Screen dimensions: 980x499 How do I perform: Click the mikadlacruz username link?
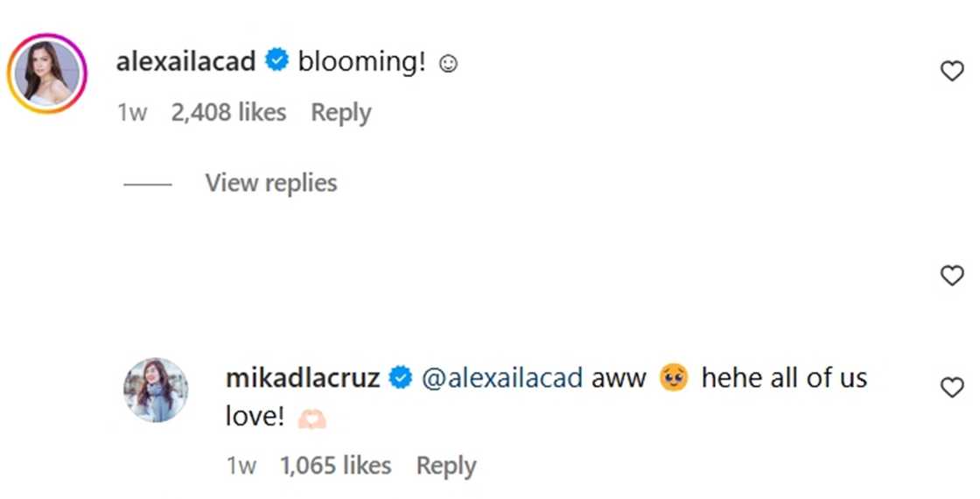(302, 378)
